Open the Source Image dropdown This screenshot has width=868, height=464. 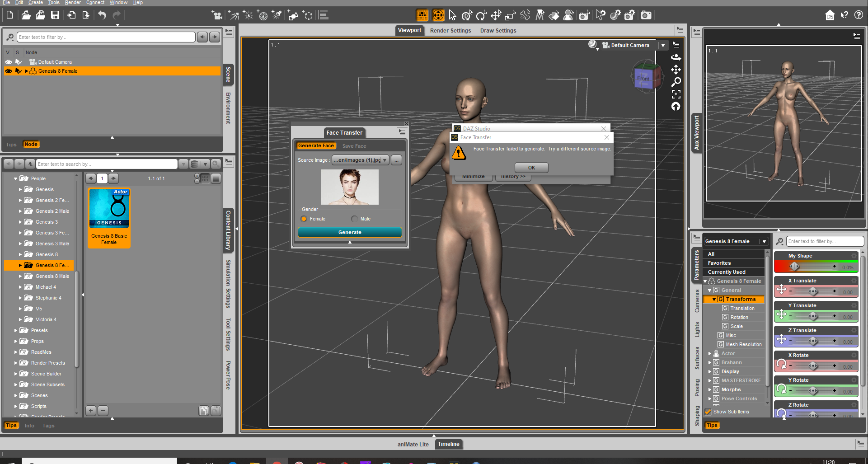(385, 160)
